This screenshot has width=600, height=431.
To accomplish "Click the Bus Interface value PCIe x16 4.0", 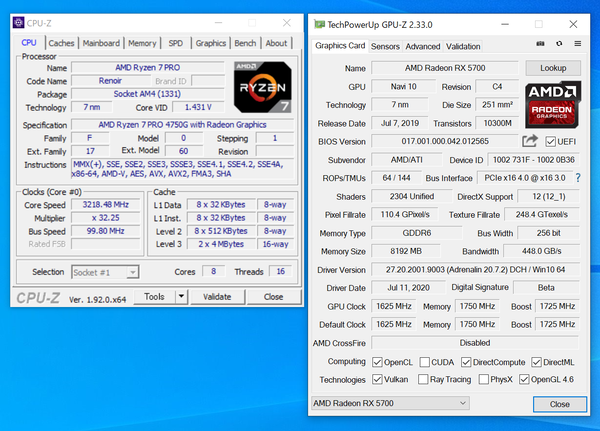I will pos(525,178).
